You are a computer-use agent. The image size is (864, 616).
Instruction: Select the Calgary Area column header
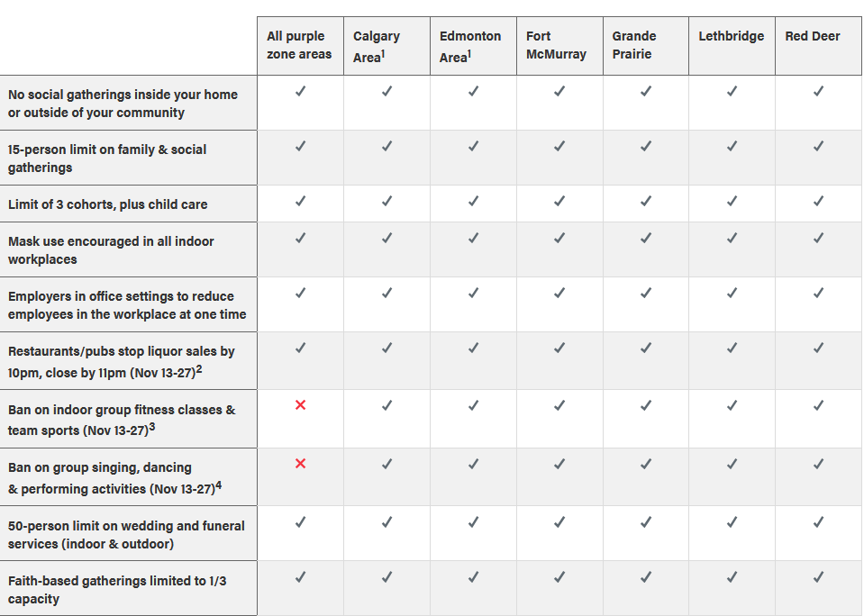point(377,46)
